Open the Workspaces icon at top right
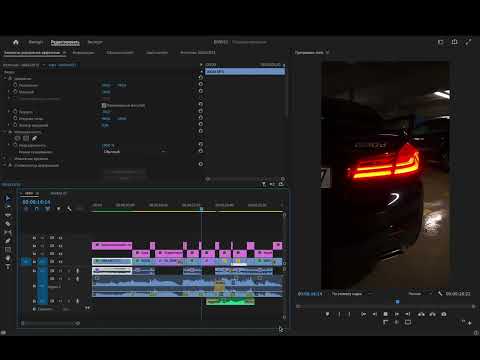This screenshot has width=480, height=360. (x=441, y=42)
